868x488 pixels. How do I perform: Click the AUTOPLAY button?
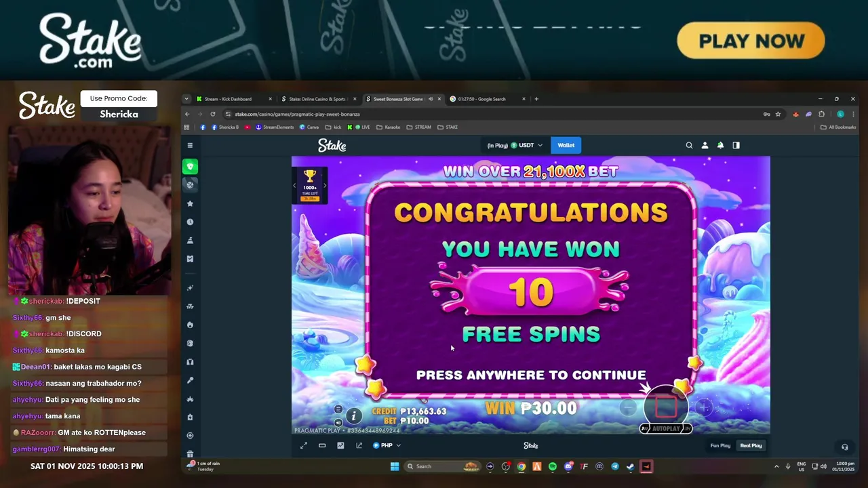[666, 428]
